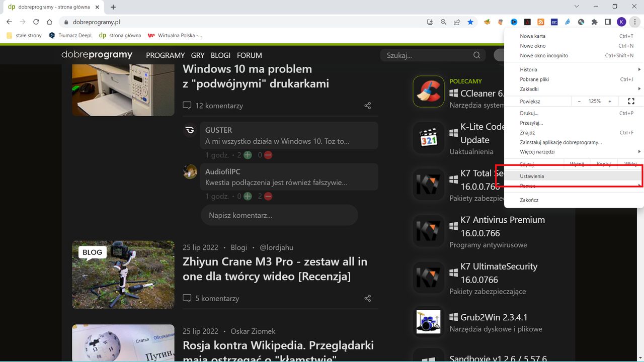644x362 pixels.
Task: Open the side panel icon next to profile
Action: [608, 22]
